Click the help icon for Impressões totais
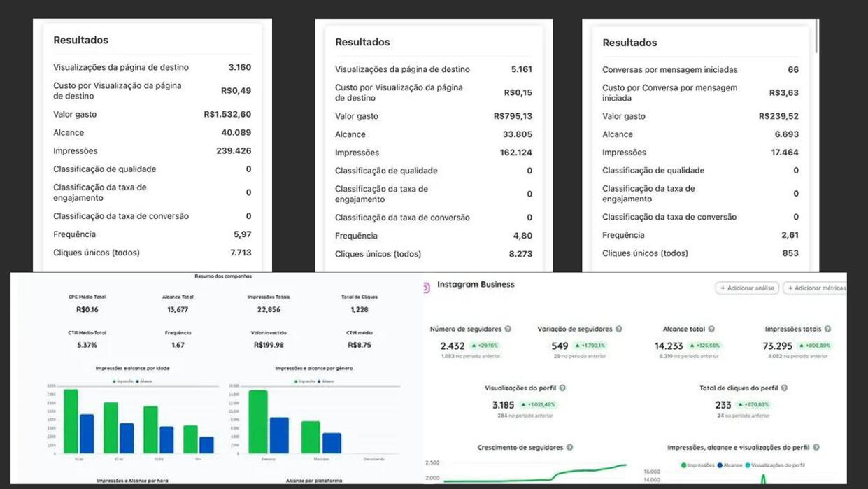Image resolution: width=868 pixels, height=489 pixels. click(x=827, y=329)
